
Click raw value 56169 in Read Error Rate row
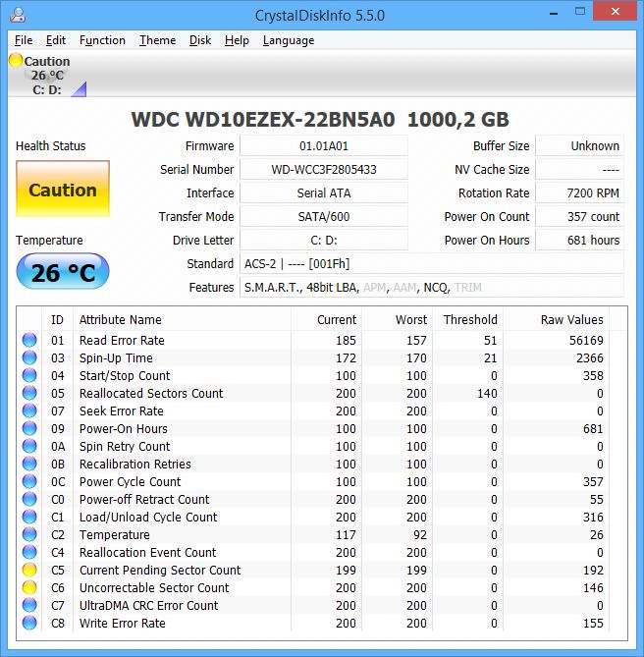click(586, 340)
